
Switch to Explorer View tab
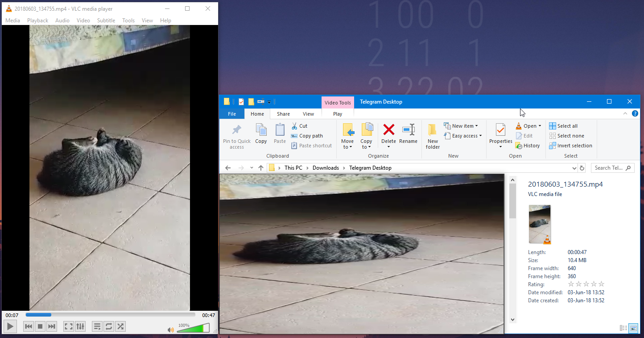pos(309,114)
